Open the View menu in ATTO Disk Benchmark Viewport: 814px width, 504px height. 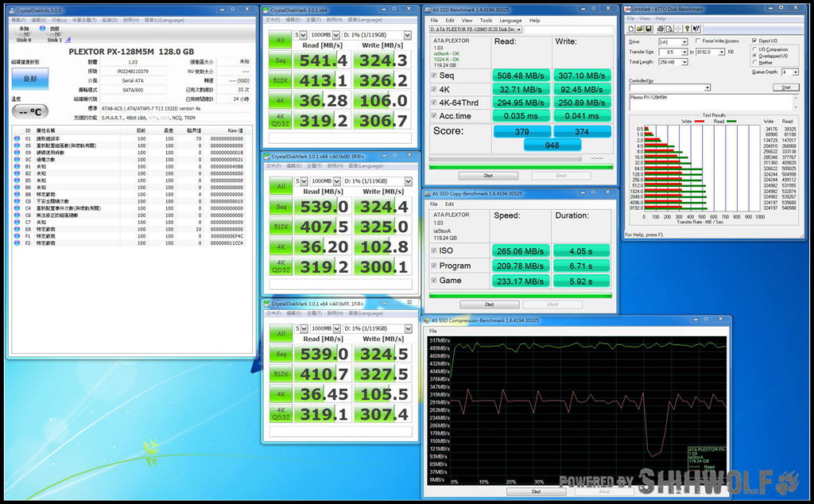click(645, 18)
